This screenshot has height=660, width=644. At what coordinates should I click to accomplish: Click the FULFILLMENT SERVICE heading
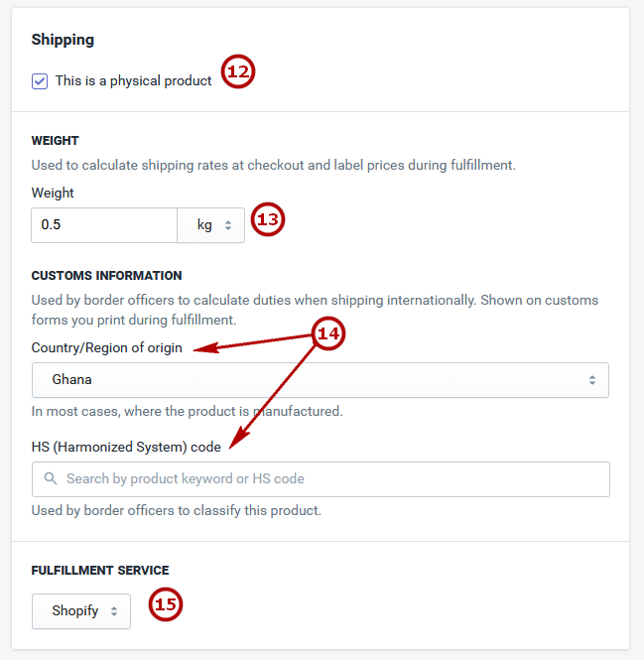click(x=100, y=571)
